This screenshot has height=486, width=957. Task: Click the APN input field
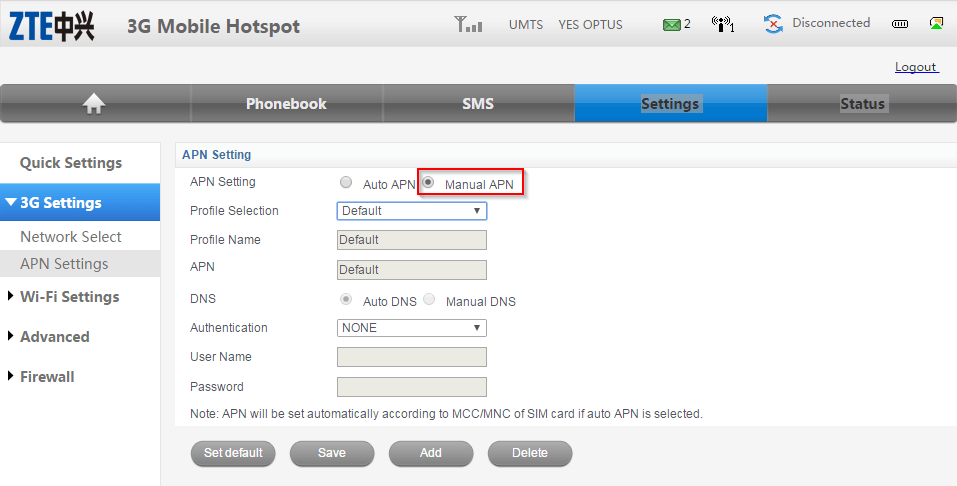click(412, 270)
